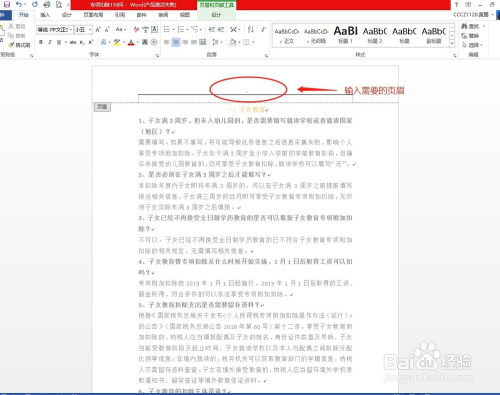The image size is (500, 395).
Task: Toggle Align Left
Action: (x=167, y=42)
